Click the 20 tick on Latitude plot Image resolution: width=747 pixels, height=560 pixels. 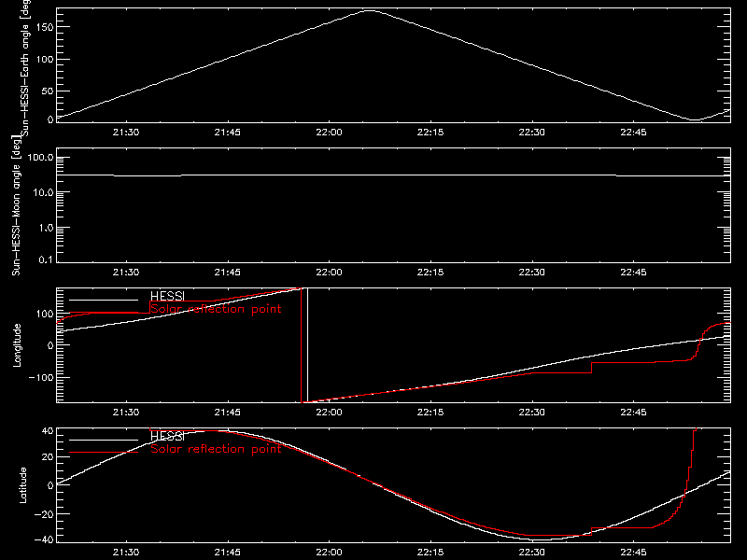(x=48, y=457)
